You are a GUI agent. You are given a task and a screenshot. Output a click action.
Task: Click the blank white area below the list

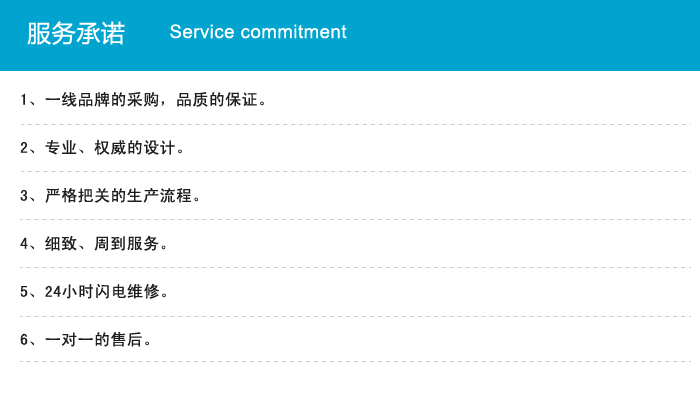click(350, 389)
